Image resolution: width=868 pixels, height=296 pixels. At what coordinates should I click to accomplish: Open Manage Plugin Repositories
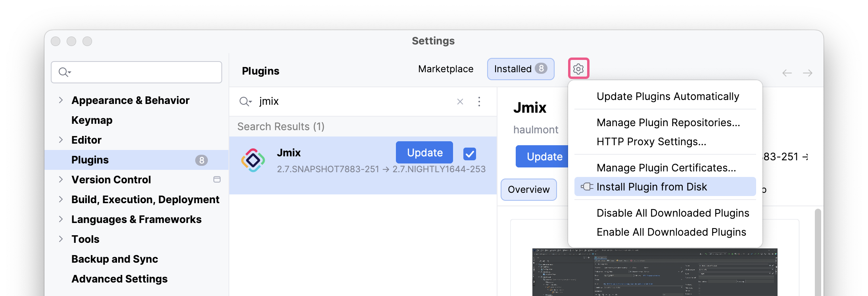click(665, 123)
